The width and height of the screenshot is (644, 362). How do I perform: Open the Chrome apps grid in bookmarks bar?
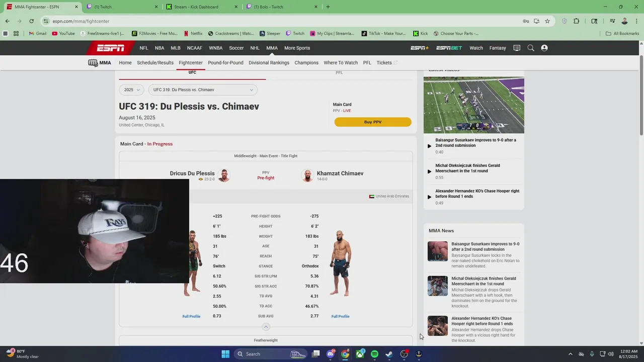click(16, 34)
